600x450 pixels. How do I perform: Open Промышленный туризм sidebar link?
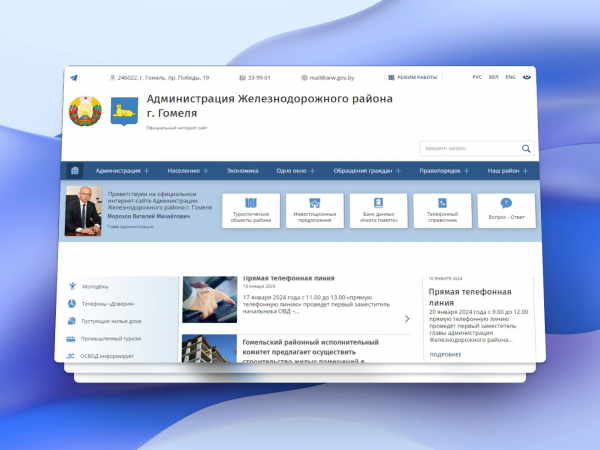point(111,339)
